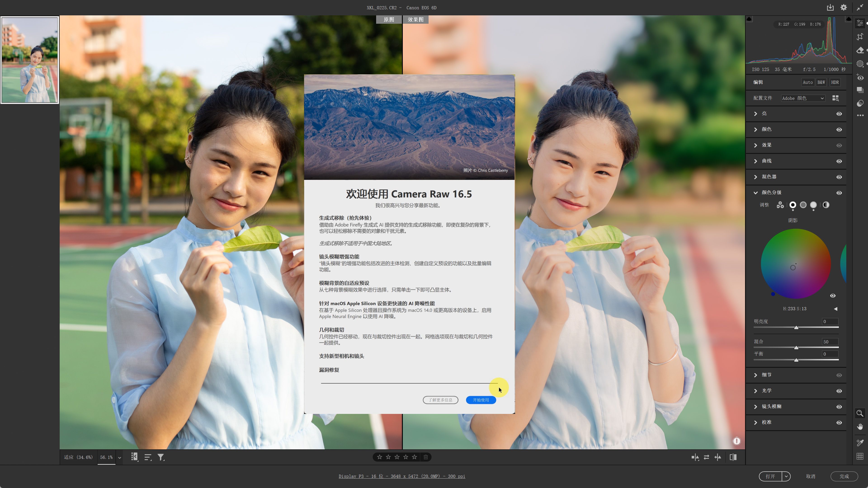The width and height of the screenshot is (868, 488).
Task: Toggle visibility of 曲线 panel
Action: (x=839, y=161)
